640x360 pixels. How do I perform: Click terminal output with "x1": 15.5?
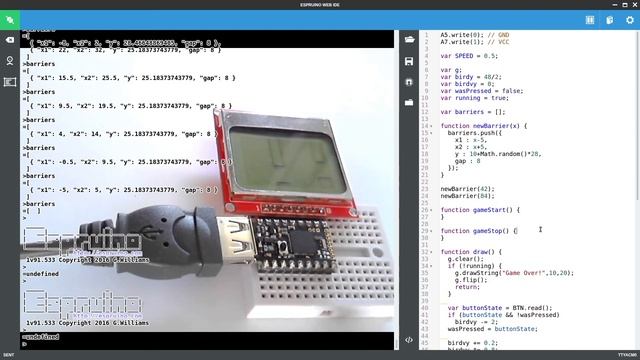tap(133, 78)
